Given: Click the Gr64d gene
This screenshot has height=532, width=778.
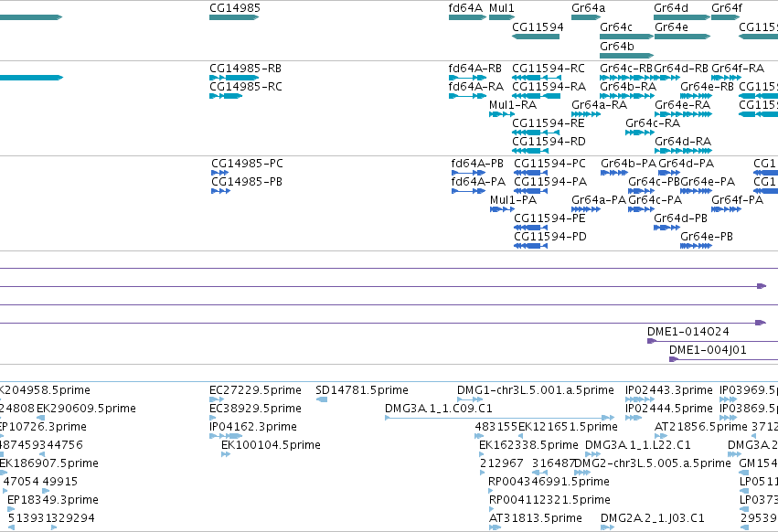Looking at the screenshot, I should click(x=682, y=17).
